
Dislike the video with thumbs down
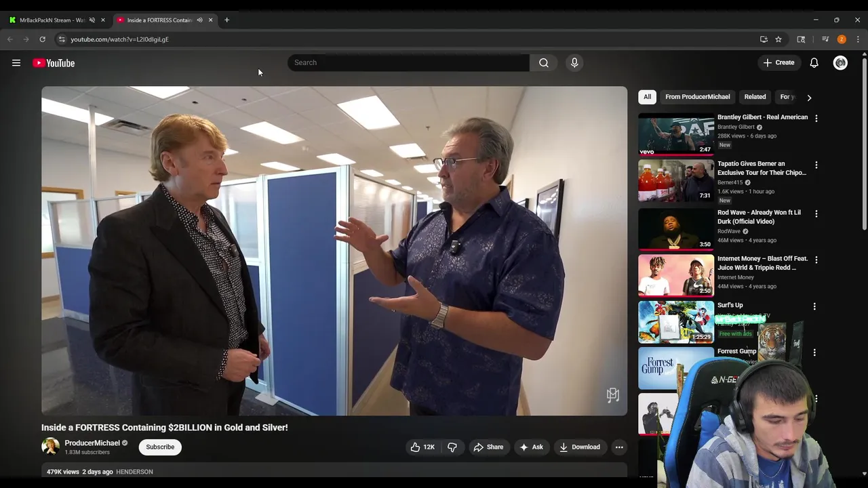pos(452,447)
